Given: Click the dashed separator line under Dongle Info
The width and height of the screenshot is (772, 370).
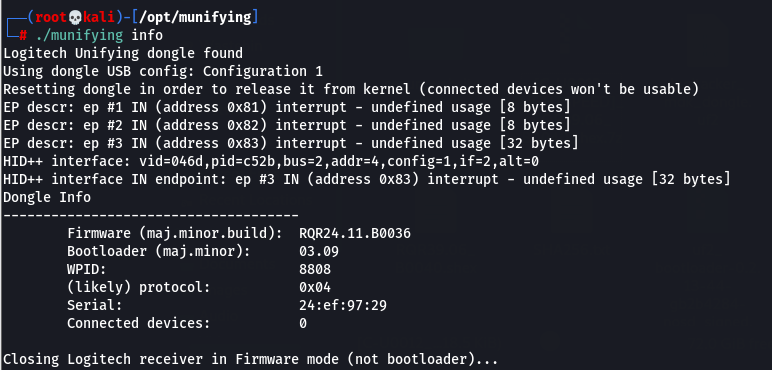Looking at the screenshot, I should [151, 216].
